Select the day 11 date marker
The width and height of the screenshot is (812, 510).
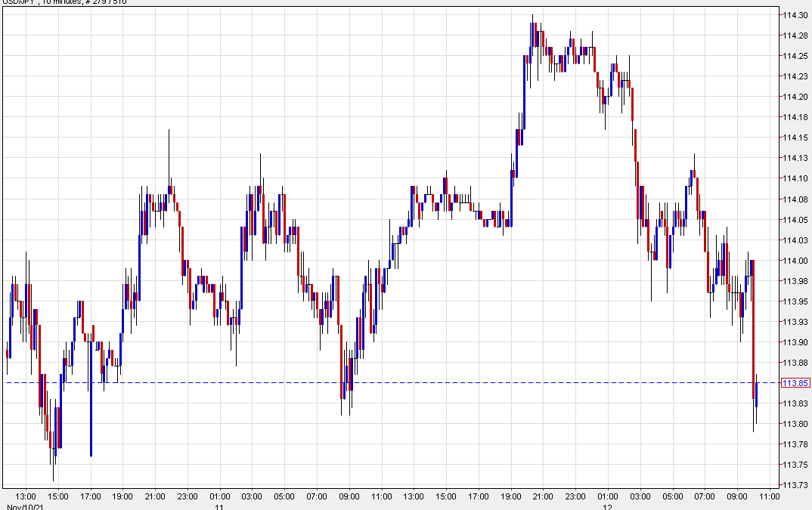coord(219,507)
